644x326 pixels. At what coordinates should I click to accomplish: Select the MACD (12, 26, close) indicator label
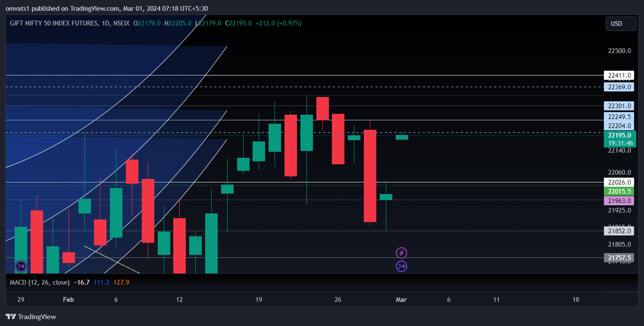40,282
